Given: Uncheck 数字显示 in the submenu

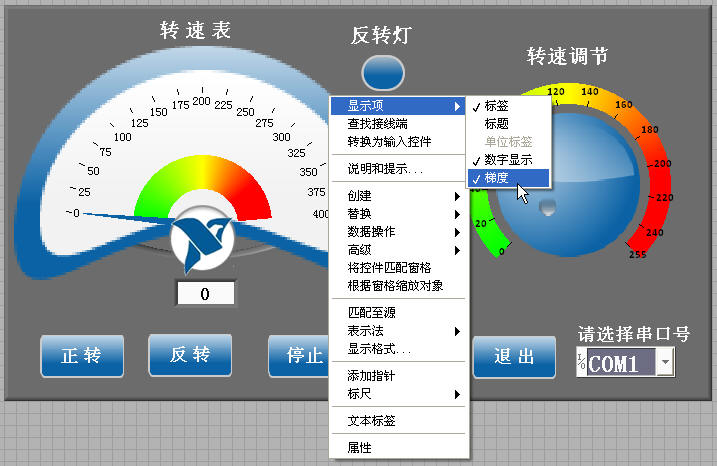Looking at the screenshot, I should click(x=508, y=160).
